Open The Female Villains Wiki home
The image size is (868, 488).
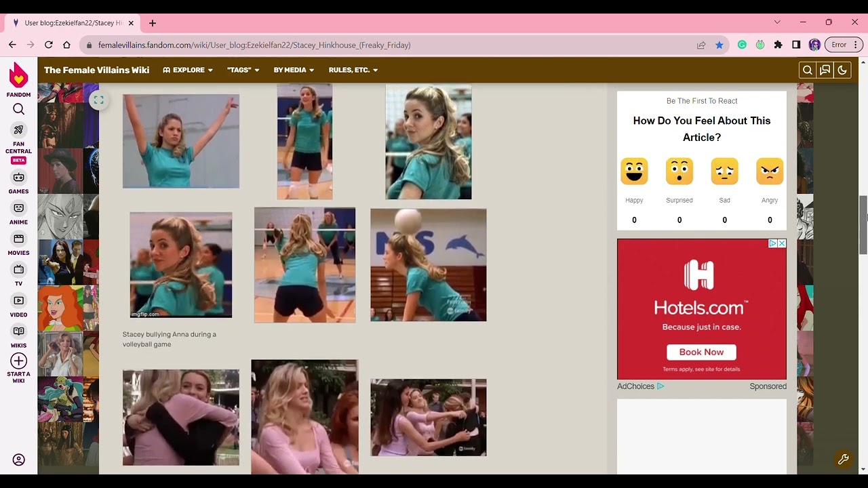click(96, 70)
